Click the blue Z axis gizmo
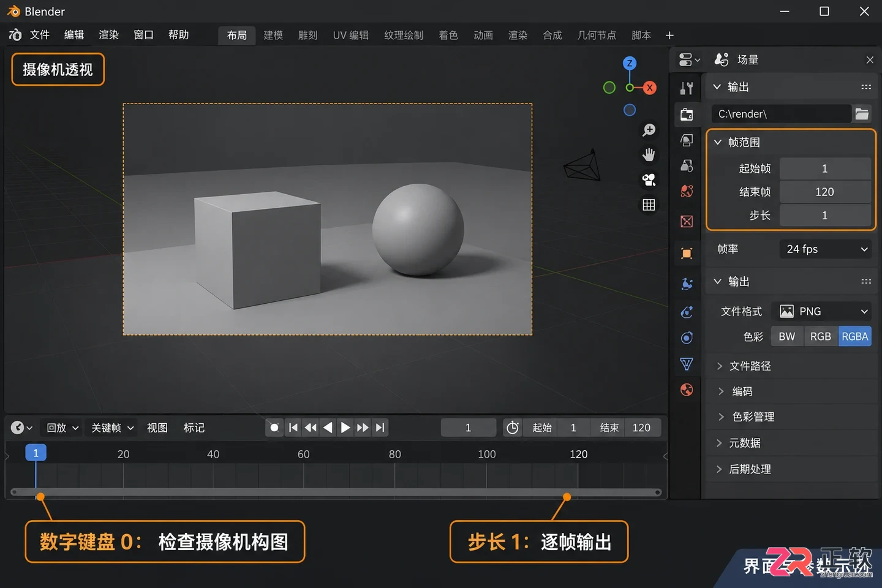Screen dimensions: 882x588 point(630,62)
